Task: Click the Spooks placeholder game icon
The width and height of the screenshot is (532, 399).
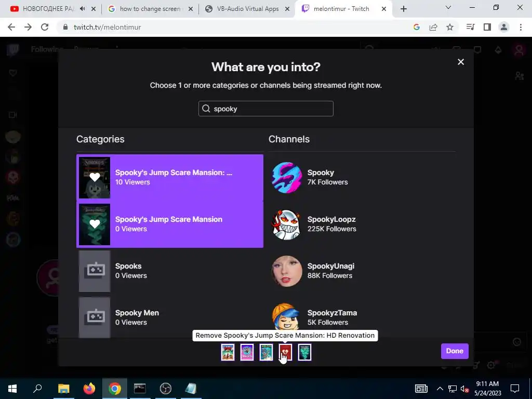Action: pos(95,271)
